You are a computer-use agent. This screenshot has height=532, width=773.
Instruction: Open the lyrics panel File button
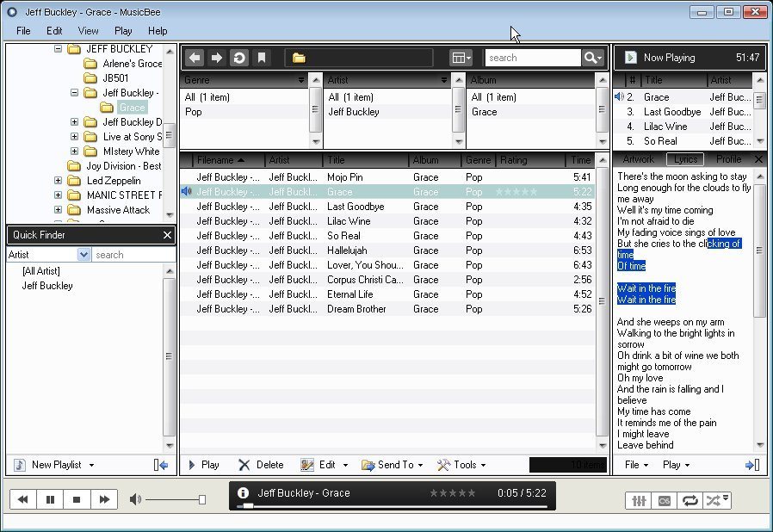tap(636, 465)
